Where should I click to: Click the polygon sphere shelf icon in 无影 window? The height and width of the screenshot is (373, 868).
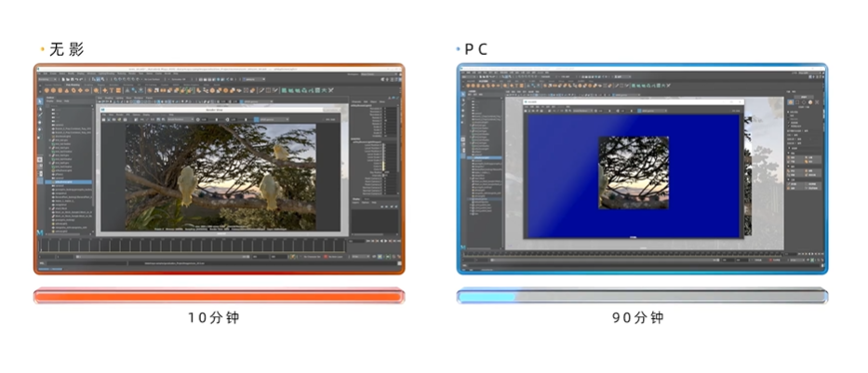click(x=47, y=90)
